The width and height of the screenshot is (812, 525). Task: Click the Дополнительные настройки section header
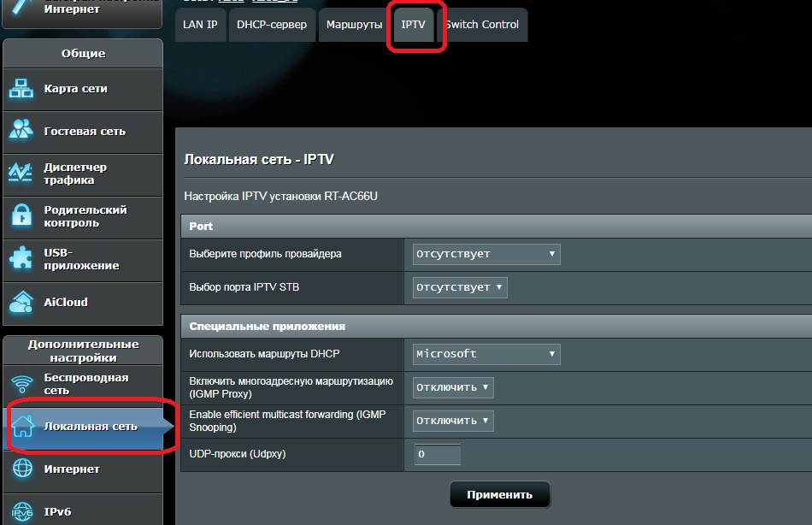[x=83, y=351]
